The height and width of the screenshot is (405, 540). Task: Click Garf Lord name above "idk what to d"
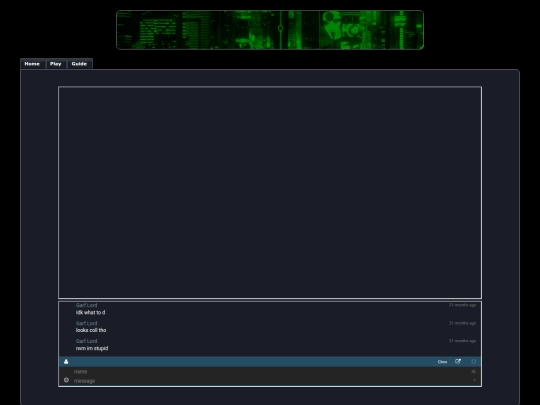pyautogui.click(x=86, y=305)
